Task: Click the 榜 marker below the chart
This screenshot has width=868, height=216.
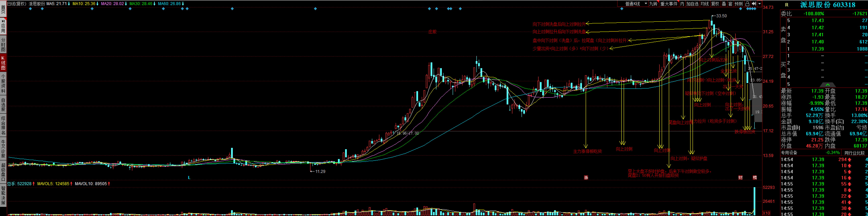Action: coord(755,177)
